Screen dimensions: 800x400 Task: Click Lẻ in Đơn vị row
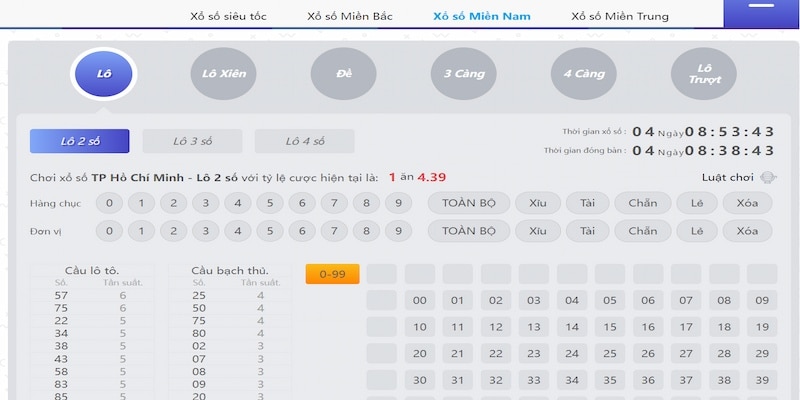pyautogui.click(x=697, y=231)
